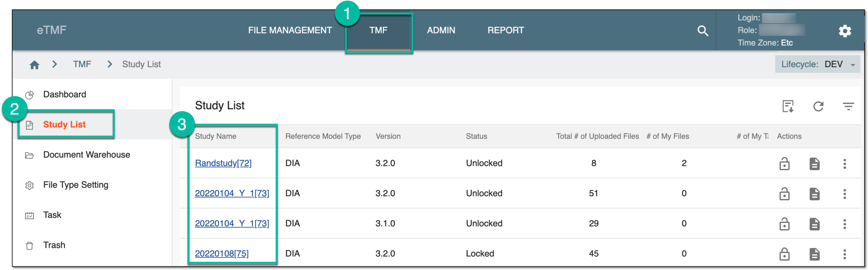Click the Document Warehouse folder icon
The height and width of the screenshot is (270, 868).
[30, 155]
